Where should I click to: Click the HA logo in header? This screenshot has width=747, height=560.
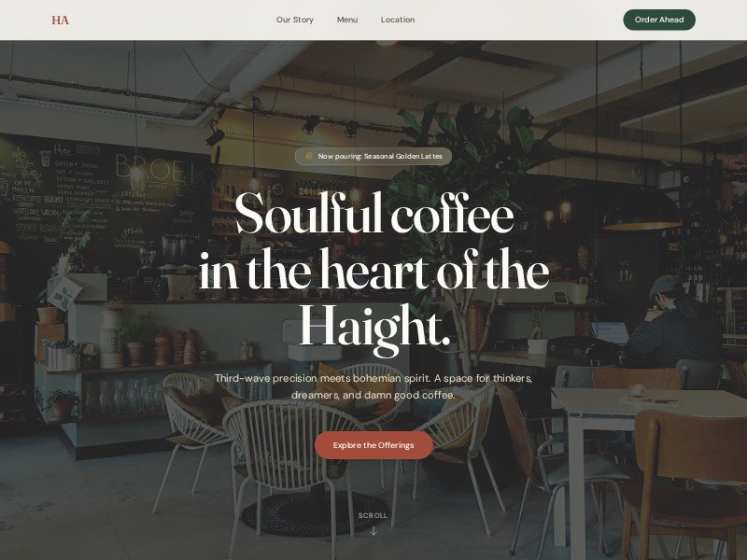click(60, 20)
